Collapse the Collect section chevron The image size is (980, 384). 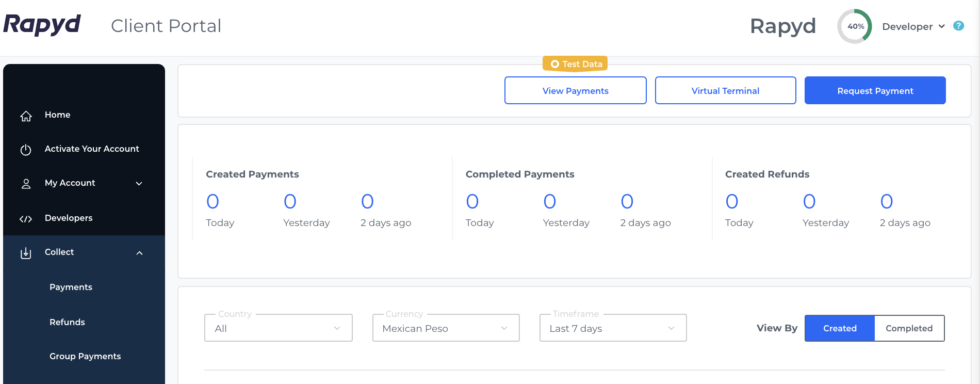point(139,253)
